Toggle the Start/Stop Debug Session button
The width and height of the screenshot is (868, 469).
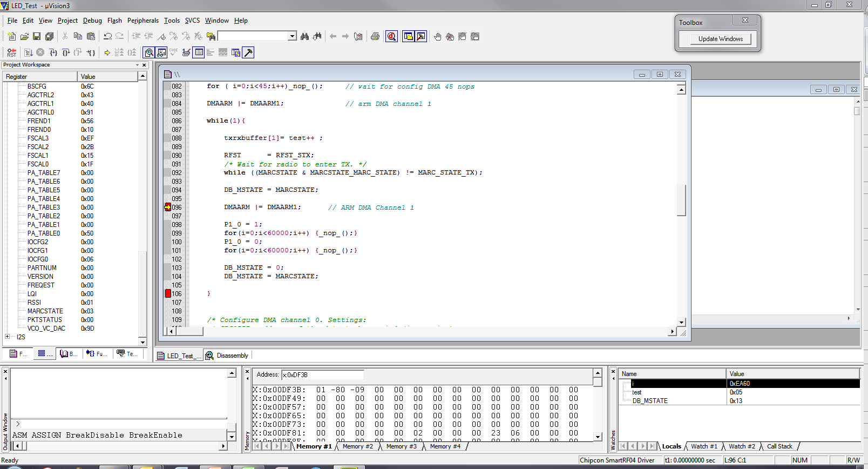pyautogui.click(x=392, y=36)
